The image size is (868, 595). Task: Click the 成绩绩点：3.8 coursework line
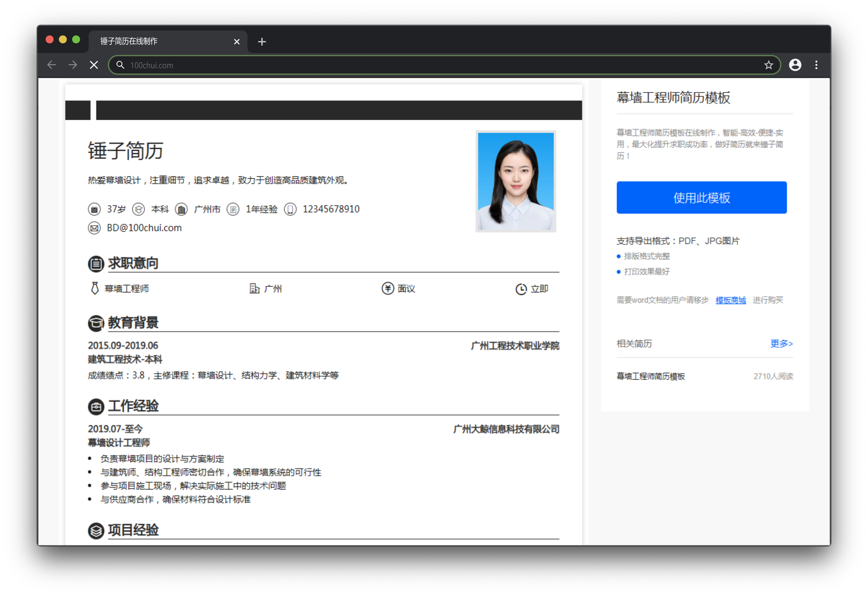click(x=213, y=376)
